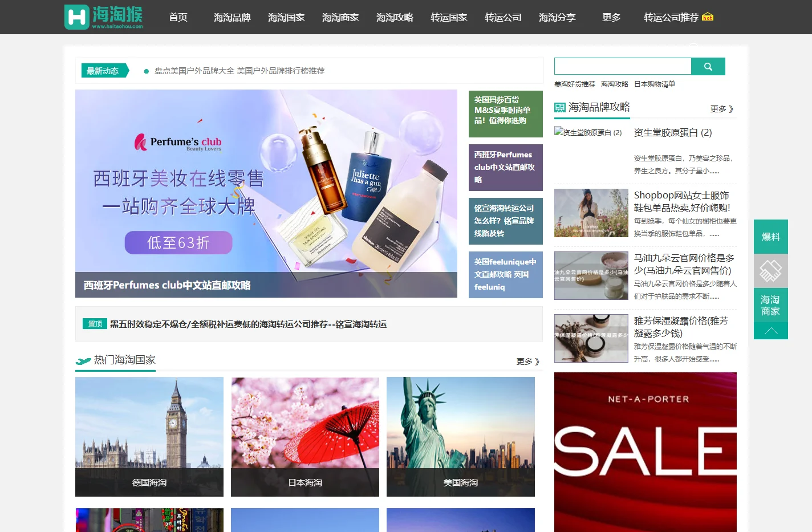The image size is (812, 532).
Task: Open 海淘分享 navigation item
Action: point(557,17)
